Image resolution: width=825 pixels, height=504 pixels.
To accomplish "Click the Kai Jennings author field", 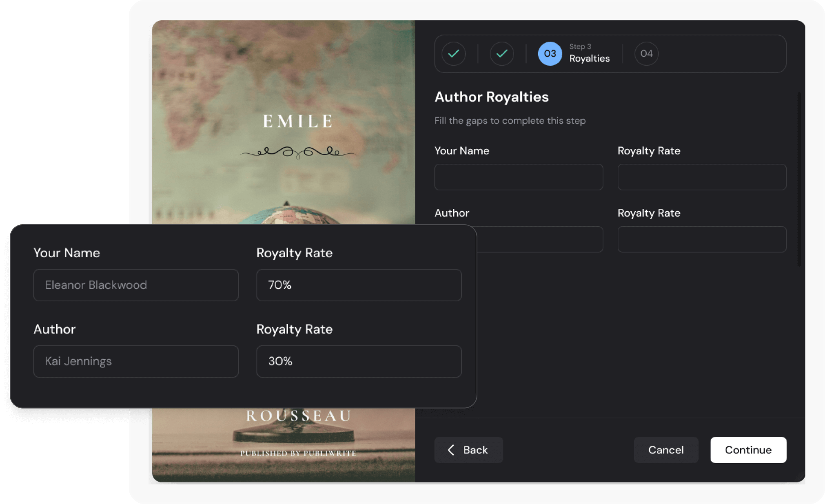I will (x=136, y=361).
